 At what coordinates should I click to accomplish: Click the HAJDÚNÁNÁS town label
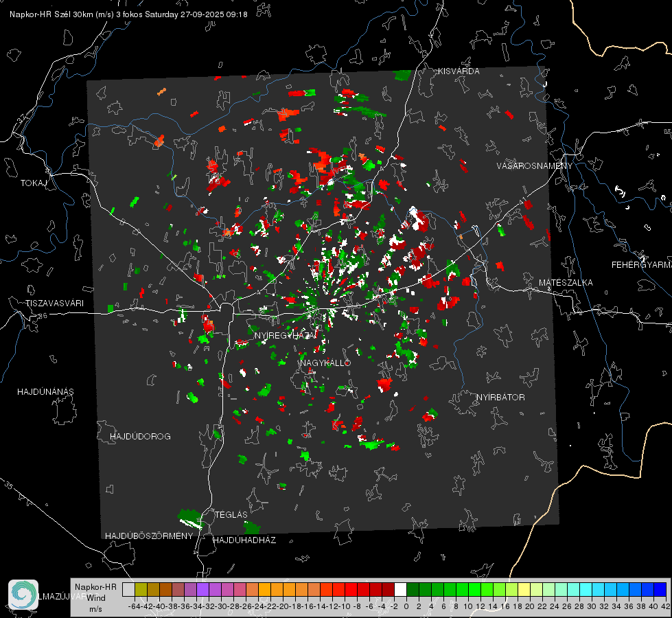click(45, 392)
